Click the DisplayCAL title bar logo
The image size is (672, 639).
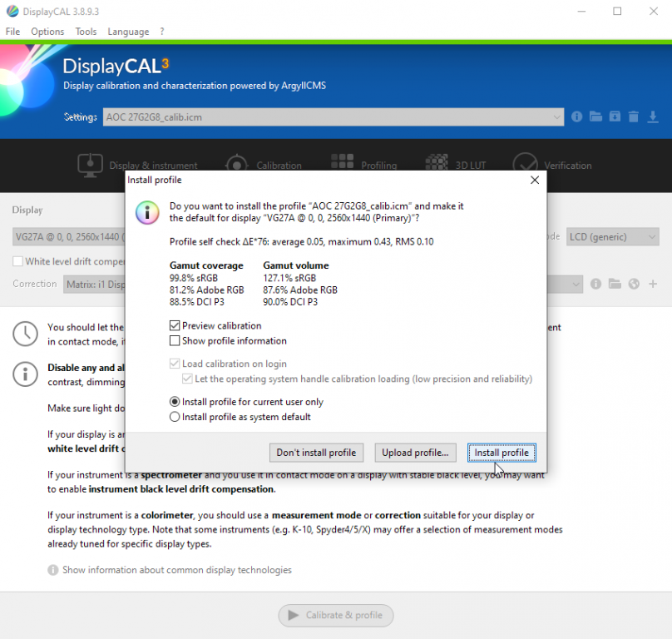click(x=12, y=11)
